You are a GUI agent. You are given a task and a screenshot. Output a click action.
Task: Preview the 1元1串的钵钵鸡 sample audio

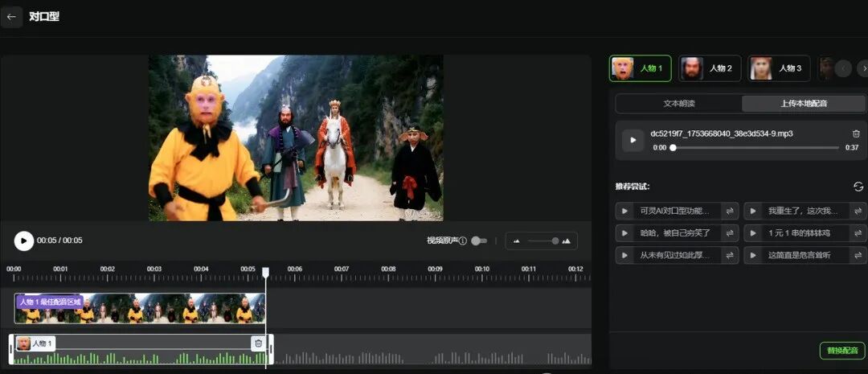tap(753, 233)
